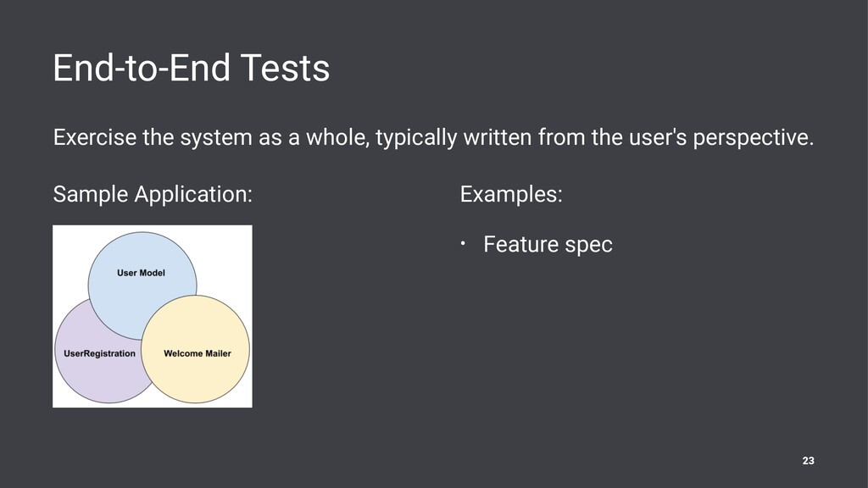Click the End-to-End Tests slide title
This screenshot has width=868, height=488.
coord(191,68)
